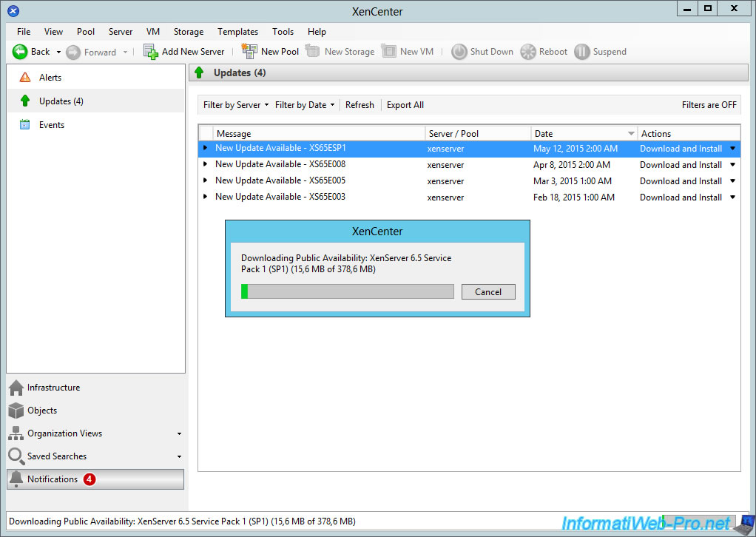This screenshot has width=756, height=537.
Task: Click Refresh in the updates toolbar
Action: pos(360,104)
